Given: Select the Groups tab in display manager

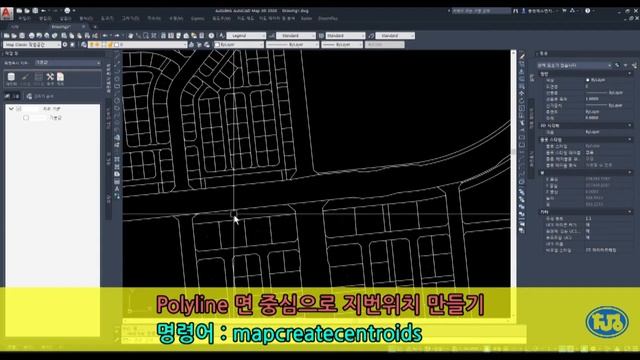Looking at the screenshot, I should [x=12, y=96].
